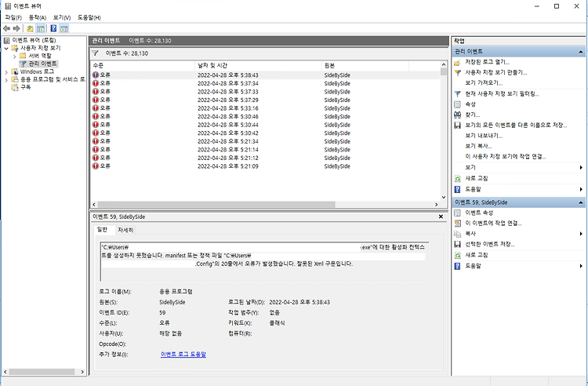
Task: Click event message text box
Action: point(264,261)
